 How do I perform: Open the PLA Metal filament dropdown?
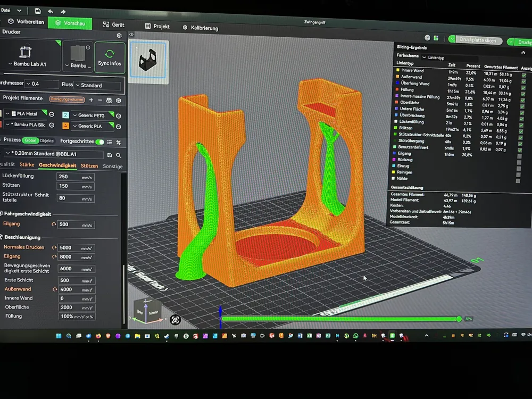(25, 114)
